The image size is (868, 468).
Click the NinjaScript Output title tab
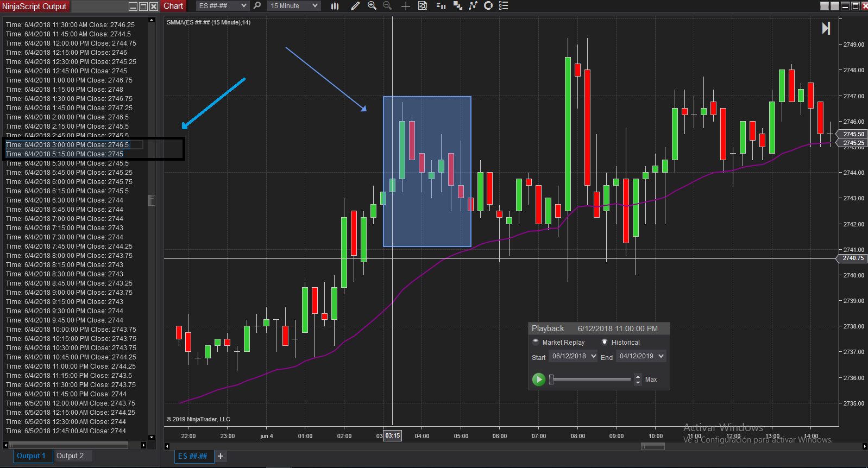pos(34,6)
